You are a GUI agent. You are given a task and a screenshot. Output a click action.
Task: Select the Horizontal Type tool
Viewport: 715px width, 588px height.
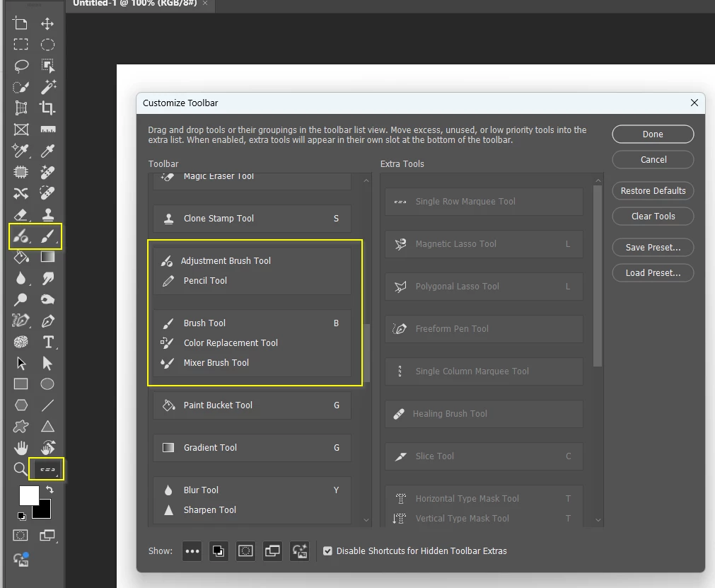point(48,342)
